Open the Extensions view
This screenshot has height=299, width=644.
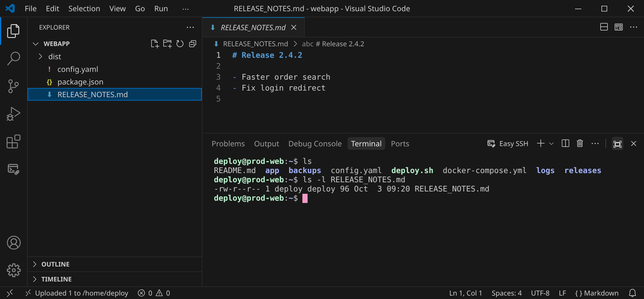(14, 141)
